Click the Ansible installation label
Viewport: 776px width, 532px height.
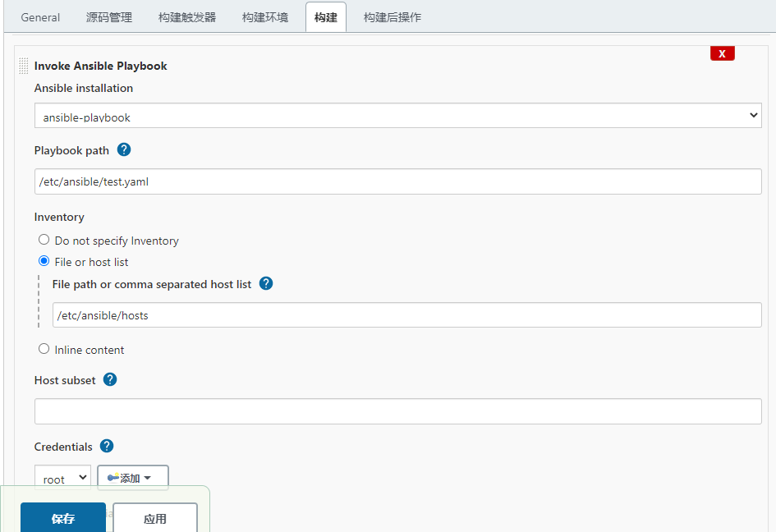click(84, 88)
